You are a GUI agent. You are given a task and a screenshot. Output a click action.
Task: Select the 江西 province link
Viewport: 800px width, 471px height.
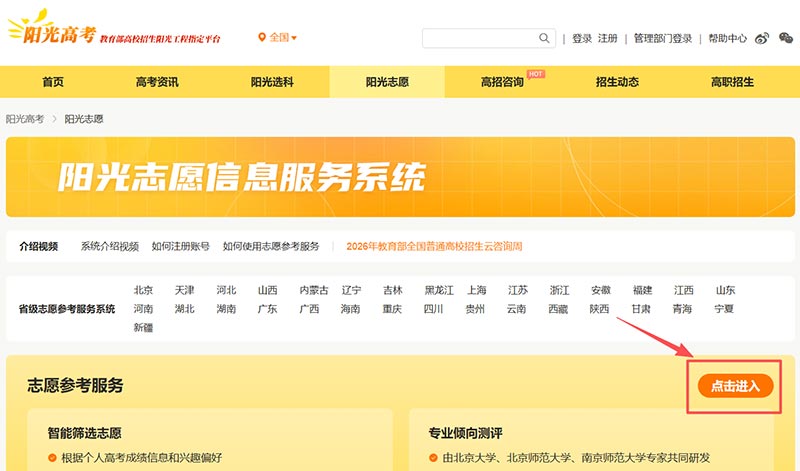tap(684, 290)
